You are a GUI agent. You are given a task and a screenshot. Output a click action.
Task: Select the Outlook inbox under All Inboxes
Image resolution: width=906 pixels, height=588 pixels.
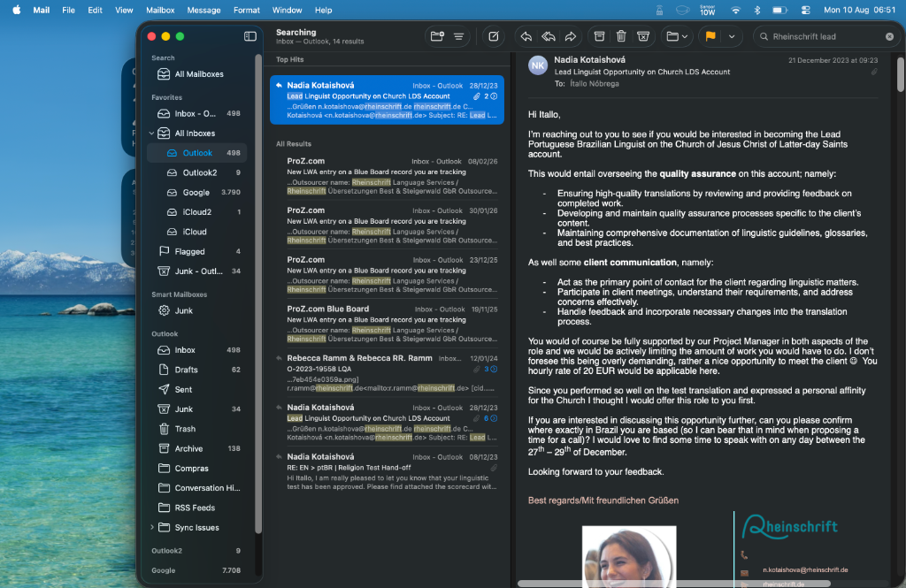pos(198,153)
